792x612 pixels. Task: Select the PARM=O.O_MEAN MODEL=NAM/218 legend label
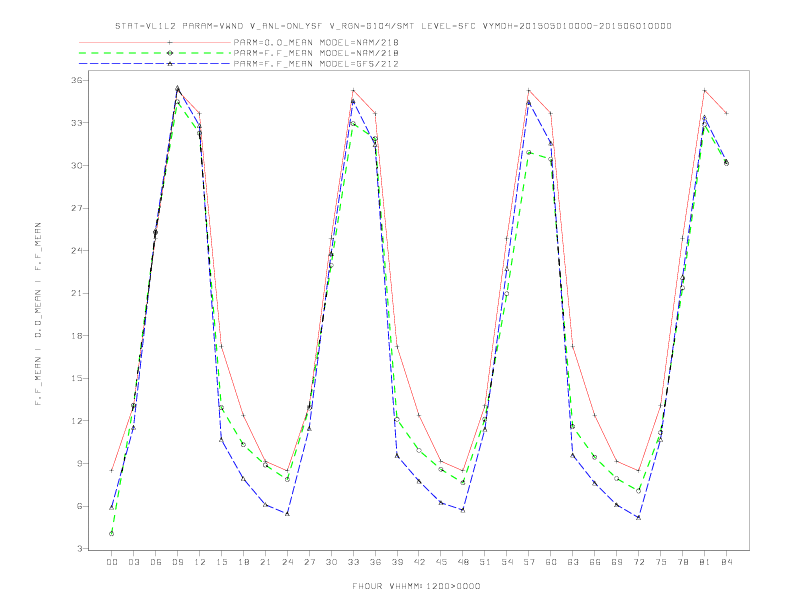316,42
